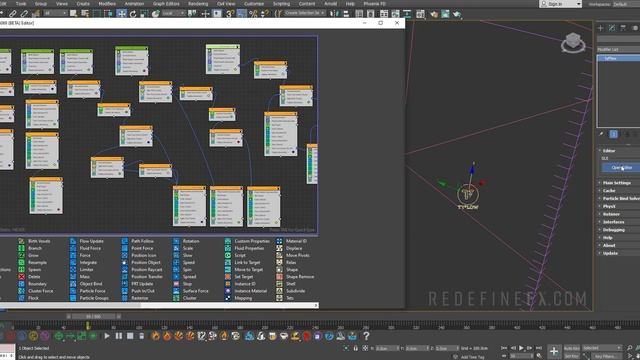
Task: Open the Phoenix FD menu
Action: coord(374,3)
